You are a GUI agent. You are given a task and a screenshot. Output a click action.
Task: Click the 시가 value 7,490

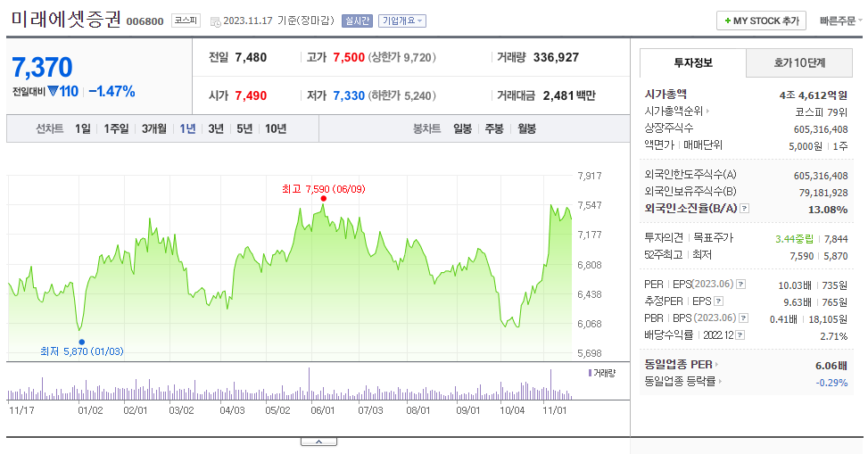[x=251, y=95]
